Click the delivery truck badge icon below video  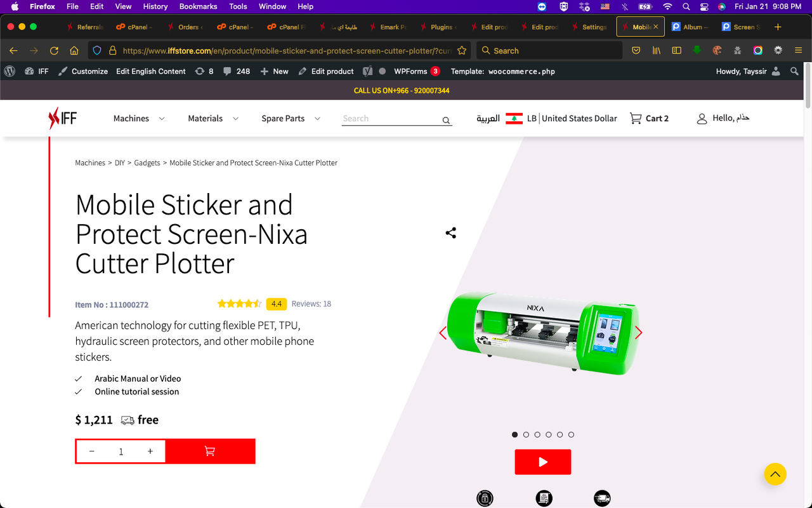[x=602, y=498]
